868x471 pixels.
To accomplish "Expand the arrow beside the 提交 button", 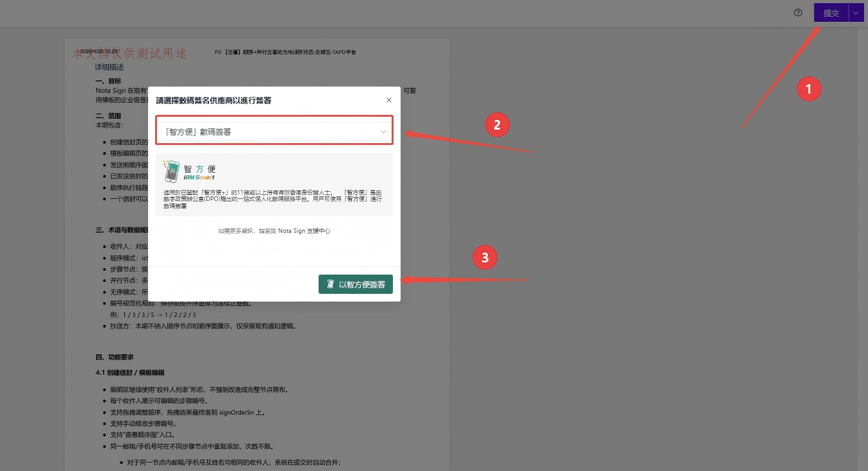I will point(856,13).
